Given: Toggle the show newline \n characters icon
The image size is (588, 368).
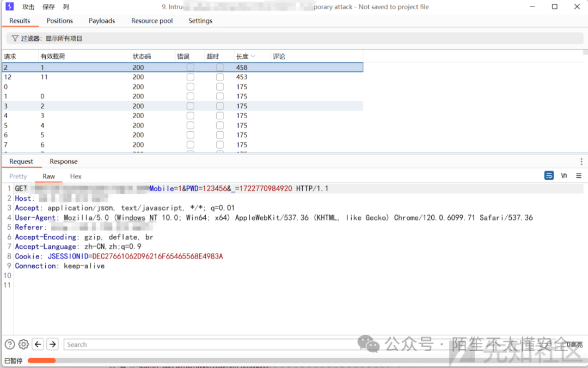Looking at the screenshot, I should 564,175.
